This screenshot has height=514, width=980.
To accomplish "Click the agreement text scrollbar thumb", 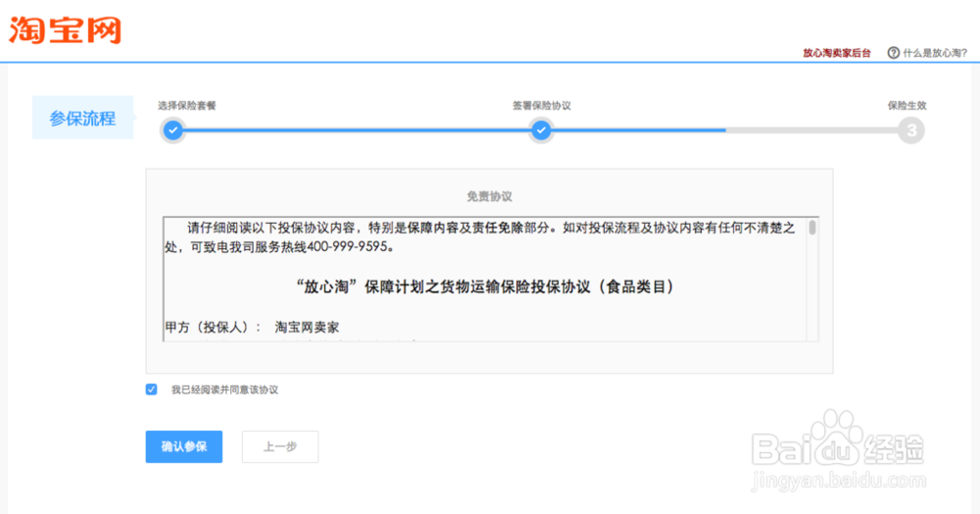I will (812, 227).
